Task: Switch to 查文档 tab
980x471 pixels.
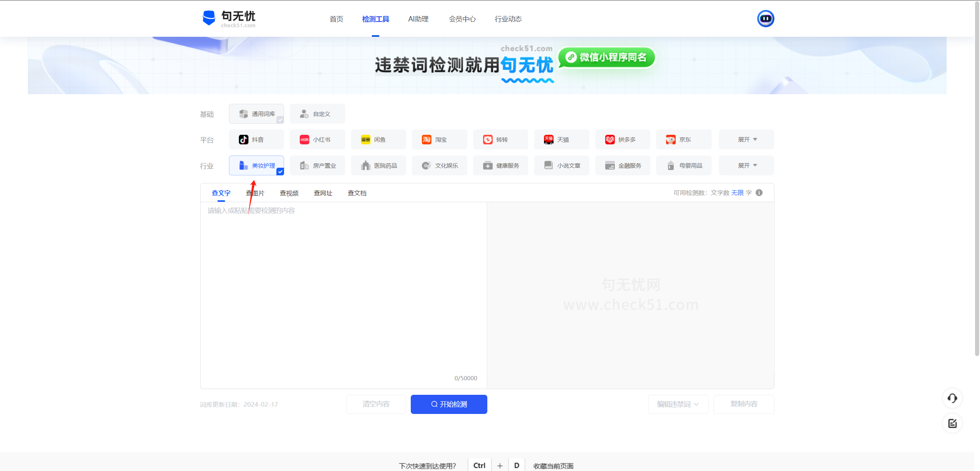Action: tap(357, 193)
